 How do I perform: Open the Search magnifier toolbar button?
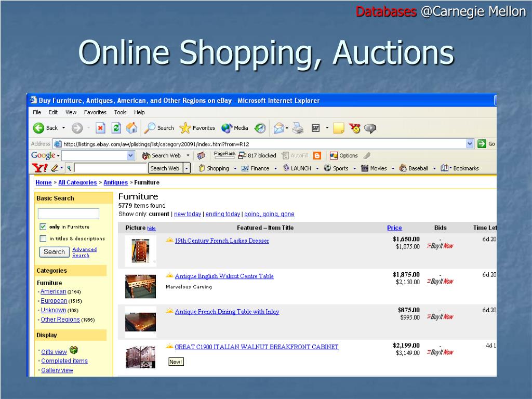159,128
